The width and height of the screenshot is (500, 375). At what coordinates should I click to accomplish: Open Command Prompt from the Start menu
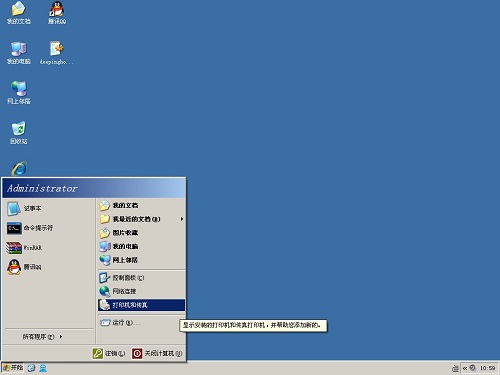tap(30, 228)
